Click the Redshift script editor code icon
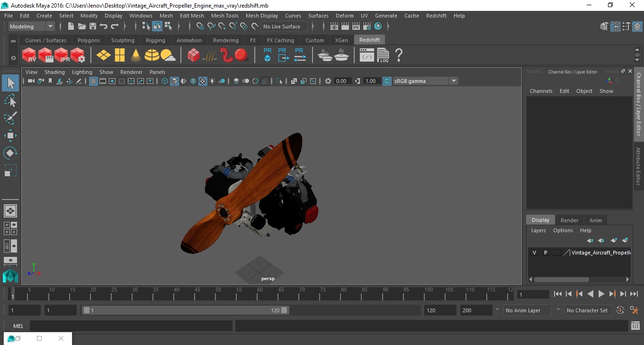The image size is (644, 345). [367, 55]
